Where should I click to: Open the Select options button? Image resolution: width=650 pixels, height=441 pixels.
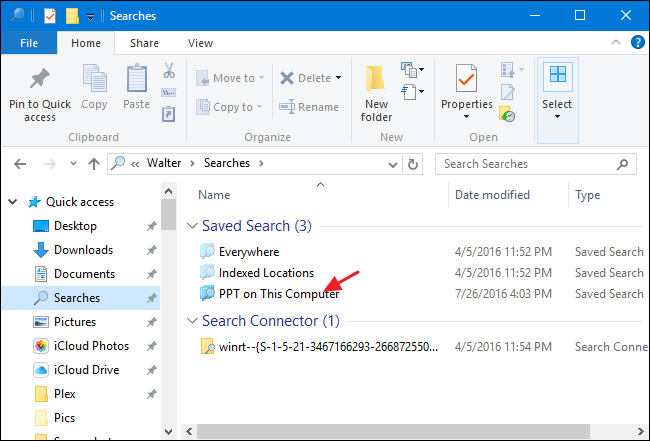point(557,90)
